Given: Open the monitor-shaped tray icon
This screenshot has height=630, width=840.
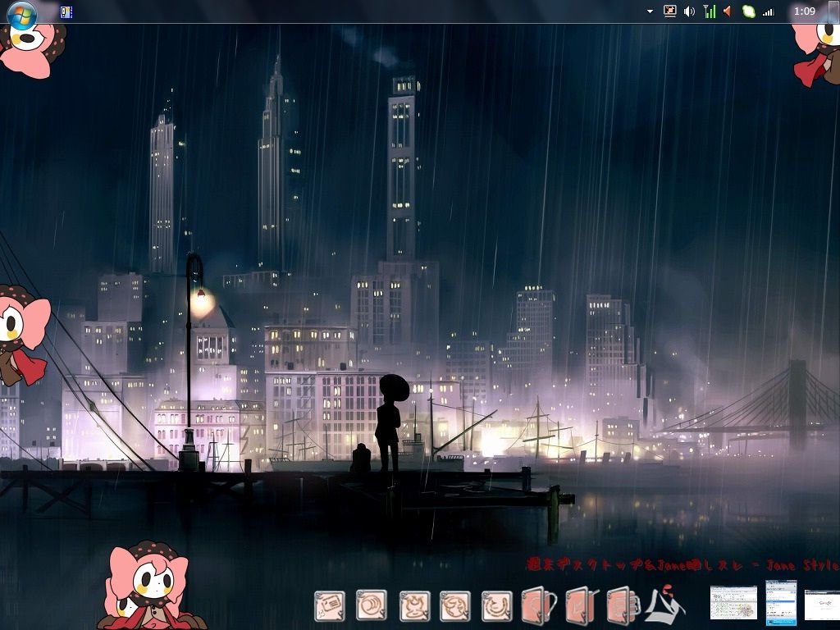Looking at the screenshot, I should coord(669,11).
